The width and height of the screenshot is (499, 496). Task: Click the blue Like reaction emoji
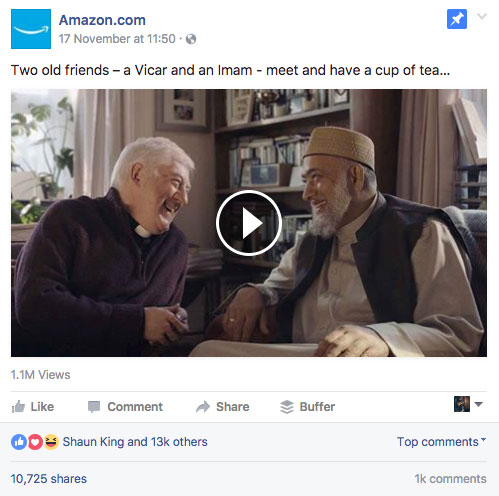tap(19, 442)
